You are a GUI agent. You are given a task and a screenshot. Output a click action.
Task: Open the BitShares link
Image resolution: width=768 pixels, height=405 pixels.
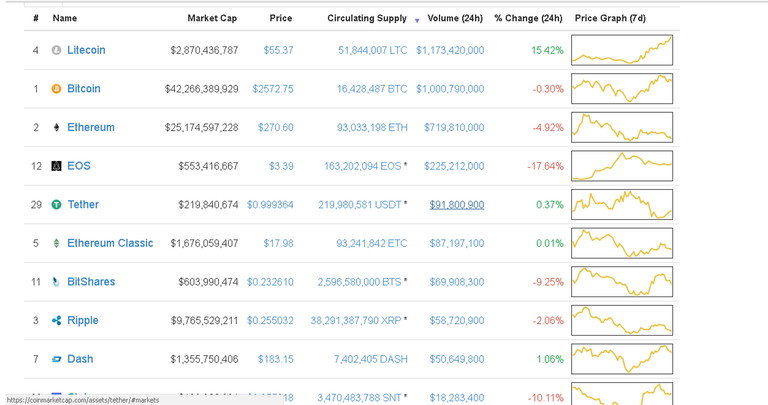(91, 282)
